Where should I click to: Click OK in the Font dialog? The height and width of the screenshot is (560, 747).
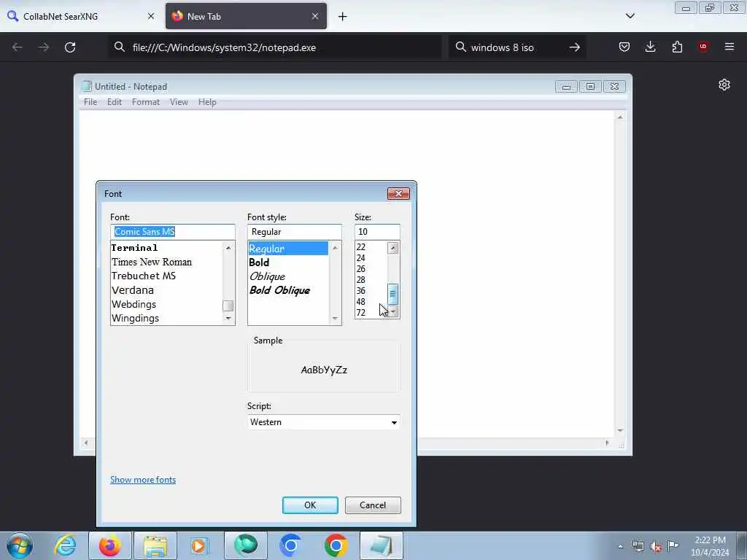310,505
